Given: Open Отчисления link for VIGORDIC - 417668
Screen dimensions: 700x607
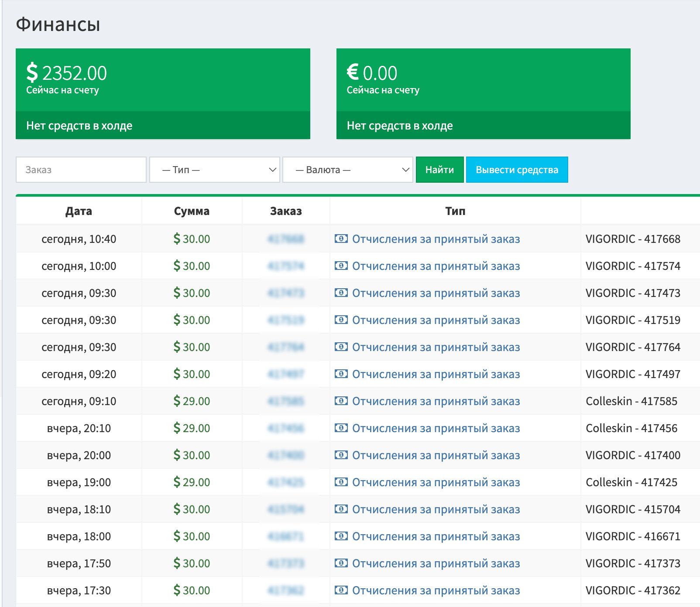Looking at the screenshot, I should 436,239.
